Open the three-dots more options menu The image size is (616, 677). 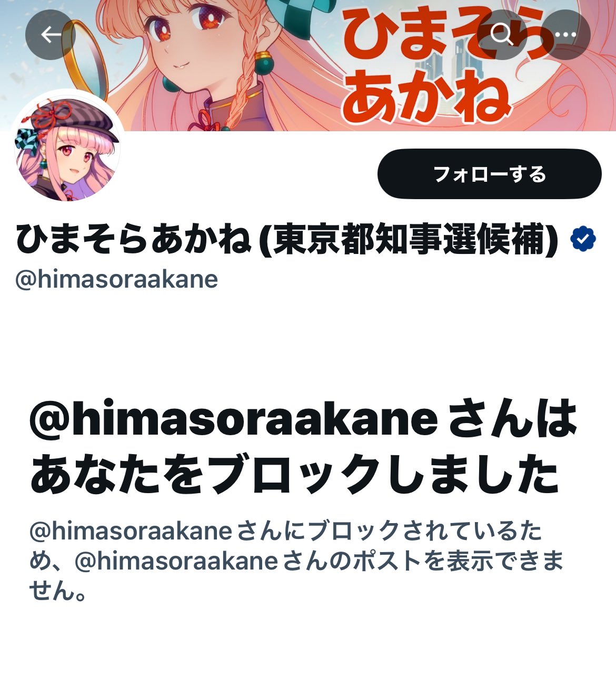point(566,35)
